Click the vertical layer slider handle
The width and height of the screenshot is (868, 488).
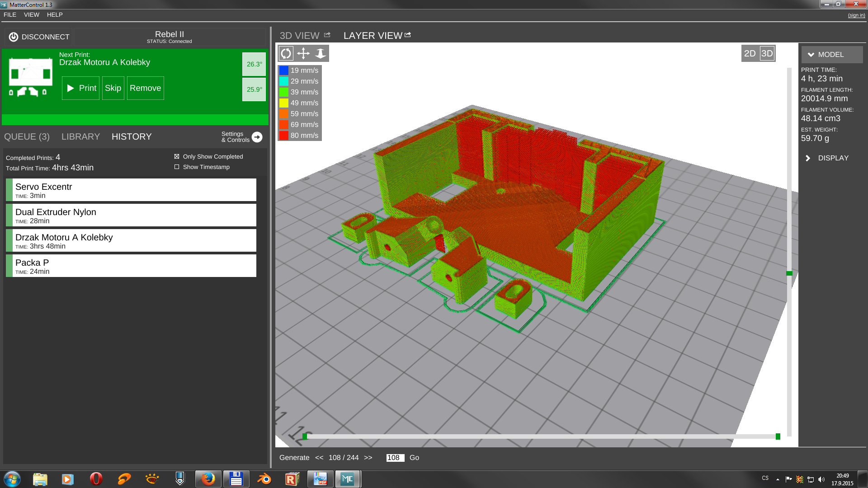tap(789, 273)
